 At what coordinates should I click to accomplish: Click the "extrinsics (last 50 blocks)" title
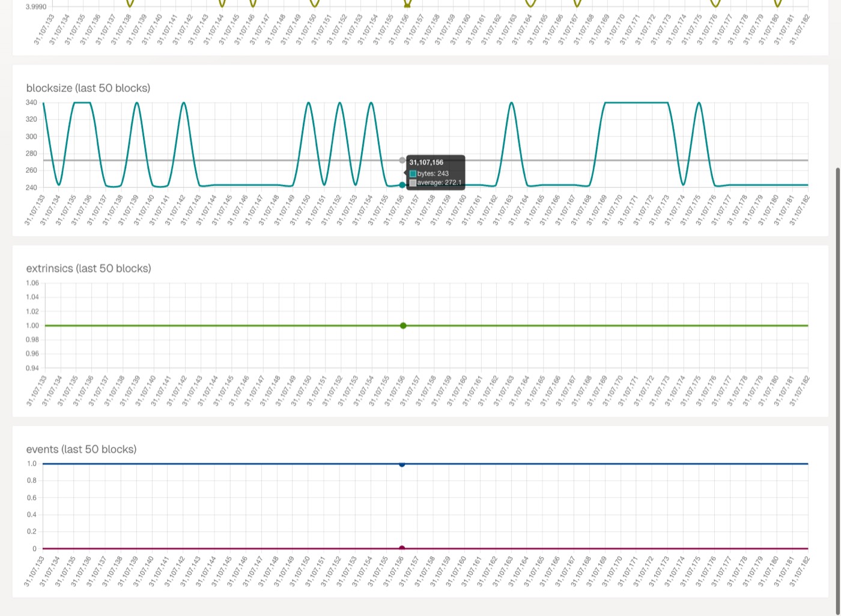coord(89,268)
